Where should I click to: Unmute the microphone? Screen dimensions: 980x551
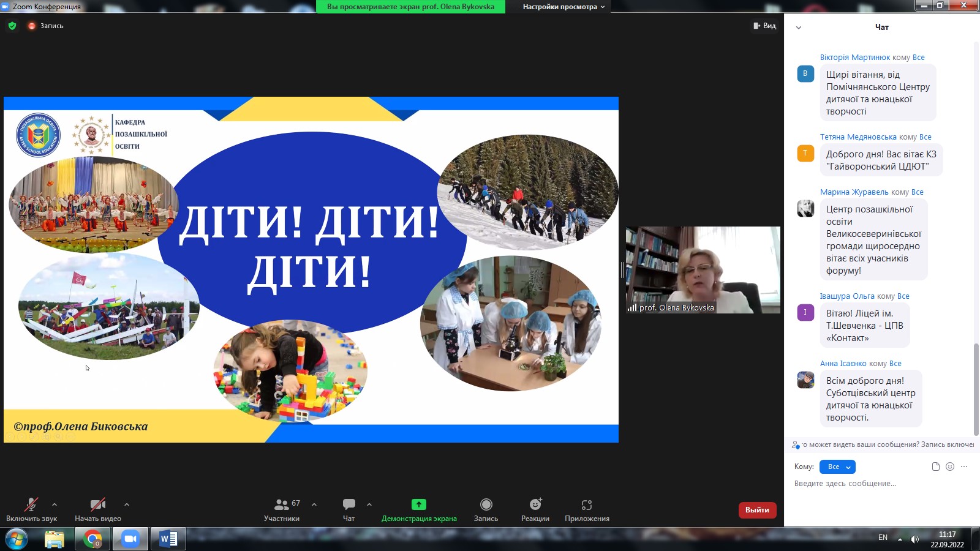[31, 505]
